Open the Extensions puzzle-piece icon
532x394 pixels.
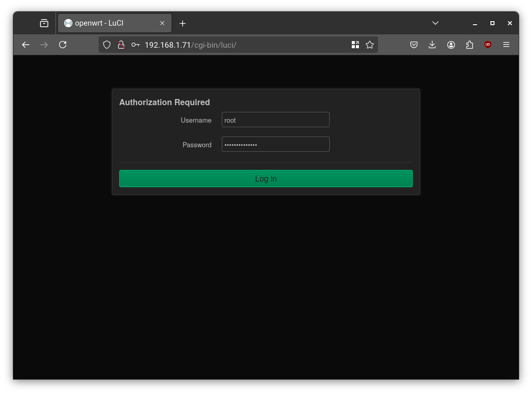point(469,45)
